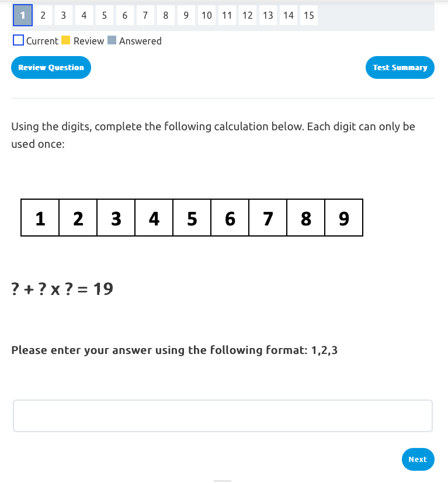
Task: Open question 8 from the number bar
Action: tap(165, 16)
